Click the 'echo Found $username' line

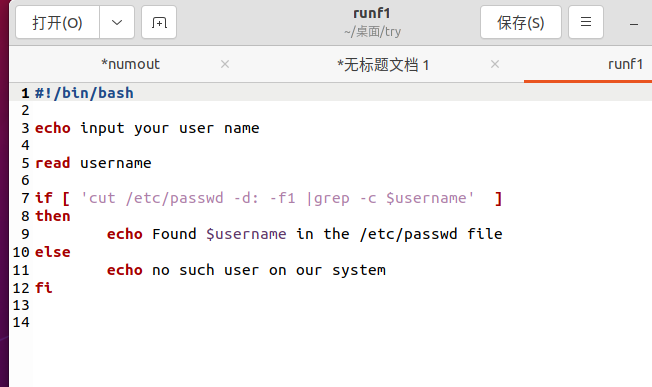click(304, 234)
